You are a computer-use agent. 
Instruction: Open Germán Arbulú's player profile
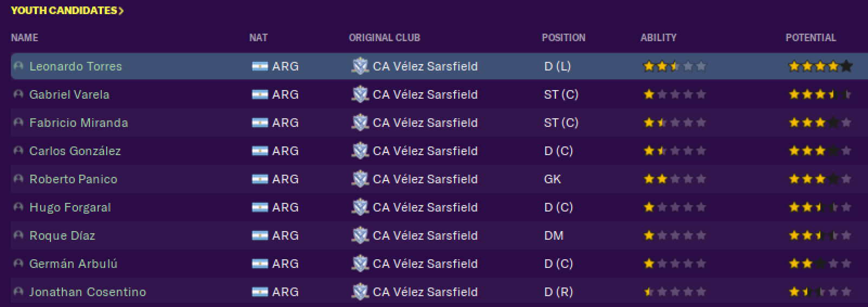(x=73, y=264)
